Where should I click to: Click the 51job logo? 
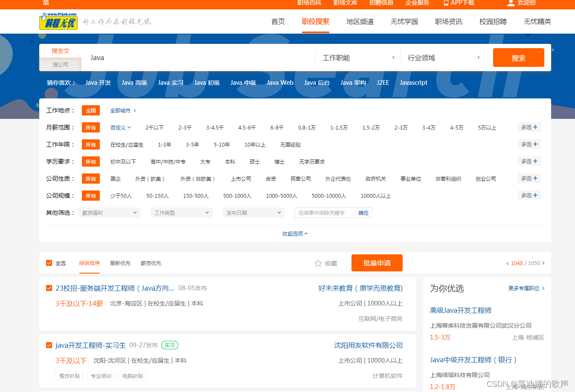(58, 21)
